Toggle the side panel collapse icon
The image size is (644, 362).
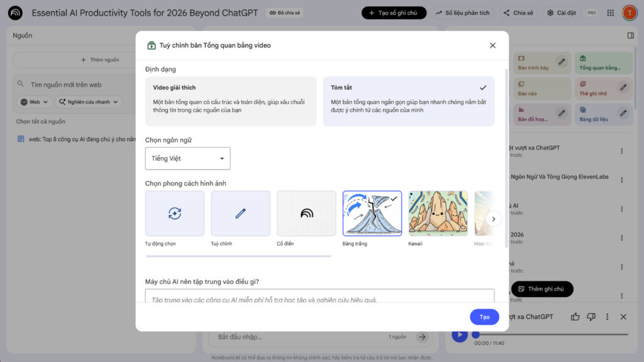click(631, 36)
